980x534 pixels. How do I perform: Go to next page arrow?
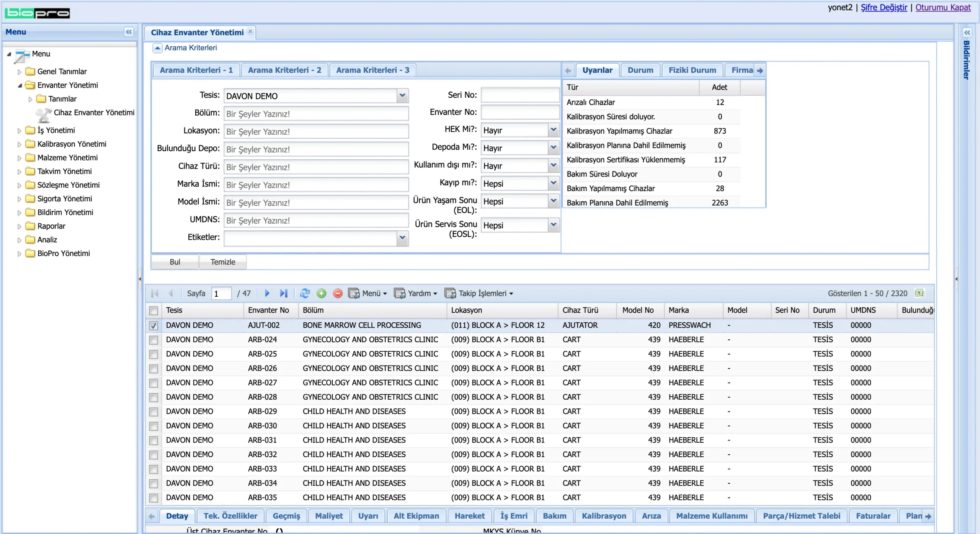click(x=267, y=294)
